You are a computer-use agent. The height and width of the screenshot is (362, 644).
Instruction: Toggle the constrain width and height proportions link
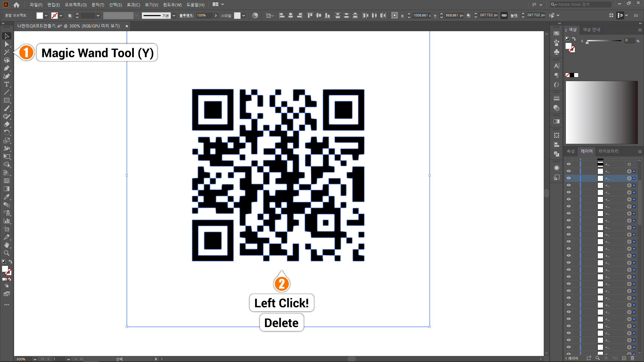504,15
